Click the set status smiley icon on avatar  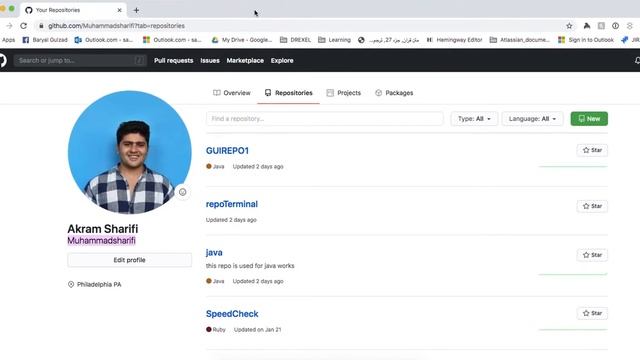(x=182, y=192)
